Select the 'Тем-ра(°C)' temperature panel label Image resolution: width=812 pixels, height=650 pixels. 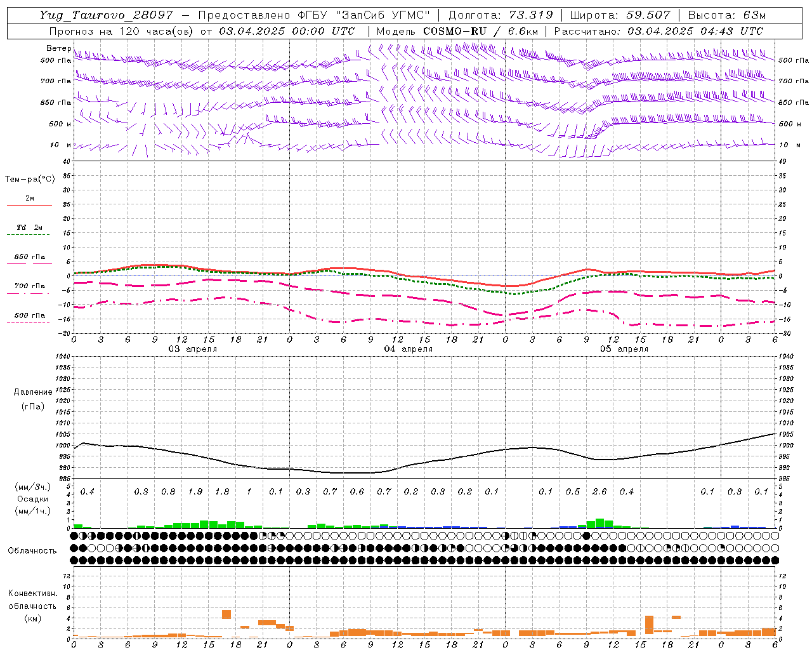pyautogui.click(x=30, y=180)
